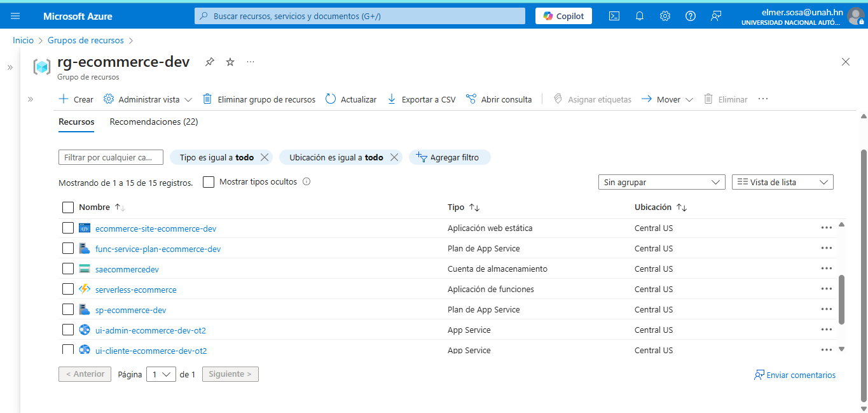
Task: Refresh the list with Actualizar
Action: tap(350, 99)
